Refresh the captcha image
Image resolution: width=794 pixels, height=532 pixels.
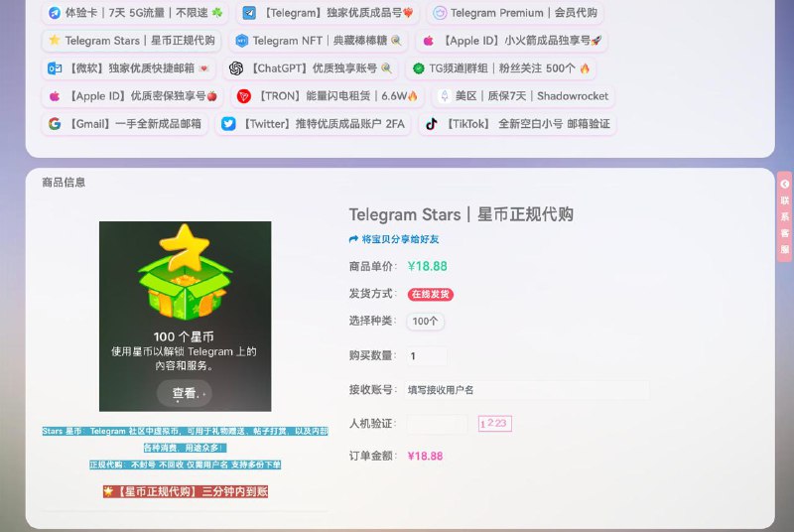494,424
